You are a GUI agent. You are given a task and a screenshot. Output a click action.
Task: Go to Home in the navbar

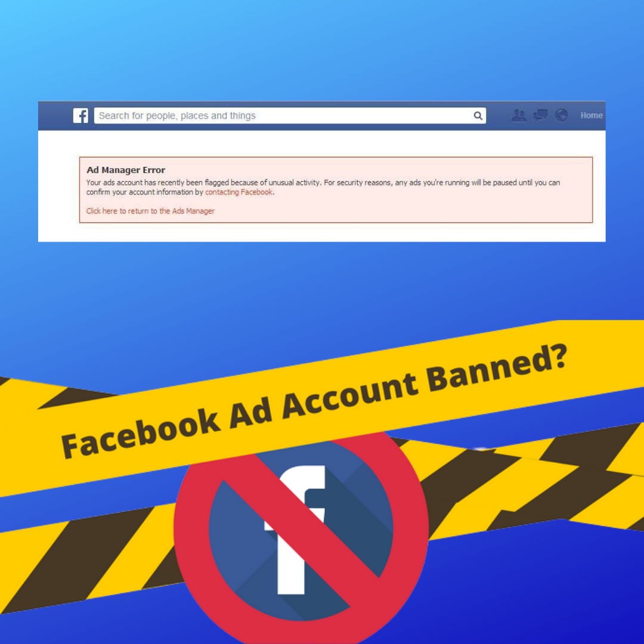coord(592,116)
